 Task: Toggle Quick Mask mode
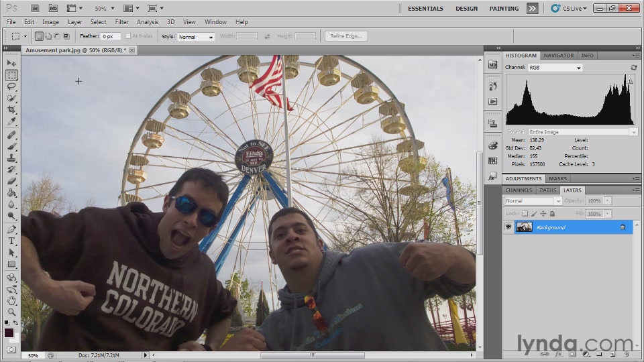[11, 350]
